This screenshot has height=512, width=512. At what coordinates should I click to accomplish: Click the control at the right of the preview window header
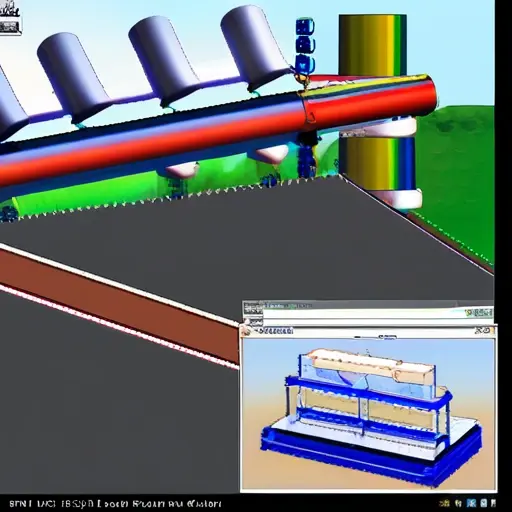tap(484, 331)
